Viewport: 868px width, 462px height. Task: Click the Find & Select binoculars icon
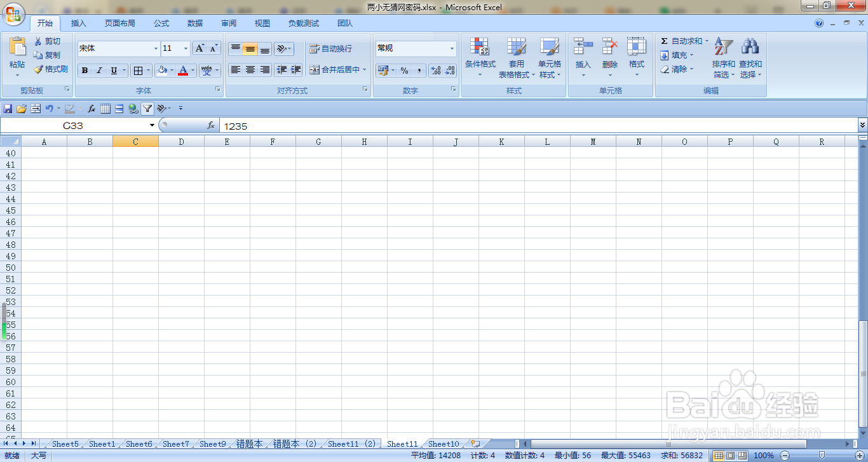[x=750, y=47]
